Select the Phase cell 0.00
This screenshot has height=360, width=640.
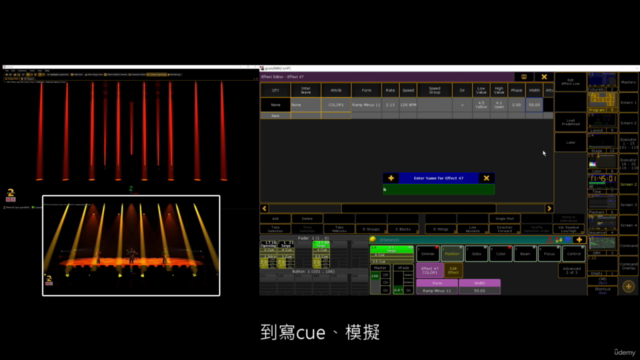click(x=517, y=105)
